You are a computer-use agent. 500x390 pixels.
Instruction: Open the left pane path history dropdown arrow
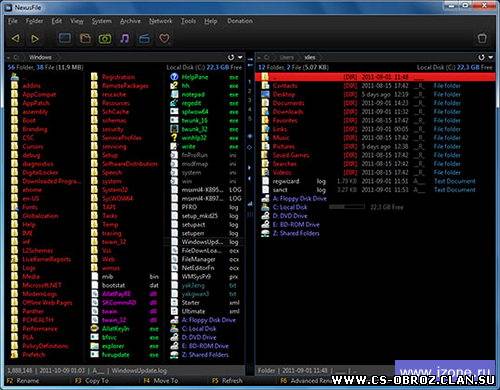pos(240,57)
